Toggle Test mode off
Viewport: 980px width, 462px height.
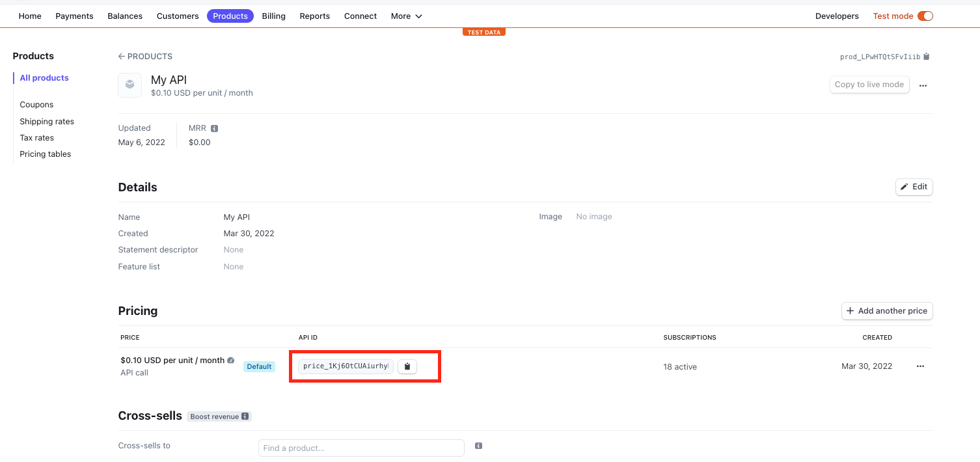pyautogui.click(x=925, y=16)
